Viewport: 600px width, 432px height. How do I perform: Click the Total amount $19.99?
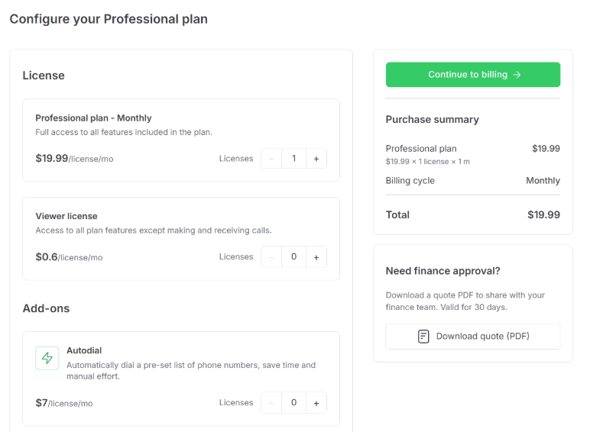(x=543, y=215)
